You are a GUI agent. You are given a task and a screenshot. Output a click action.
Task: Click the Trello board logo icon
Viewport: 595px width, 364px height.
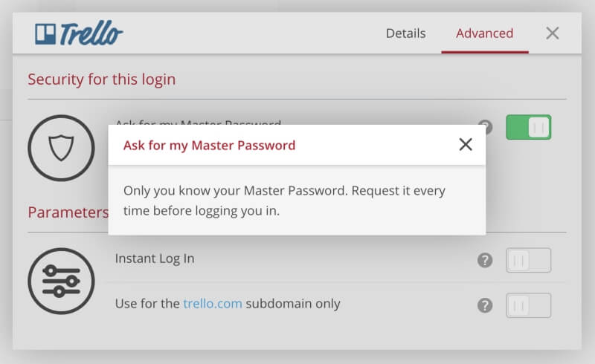(x=45, y=34)
